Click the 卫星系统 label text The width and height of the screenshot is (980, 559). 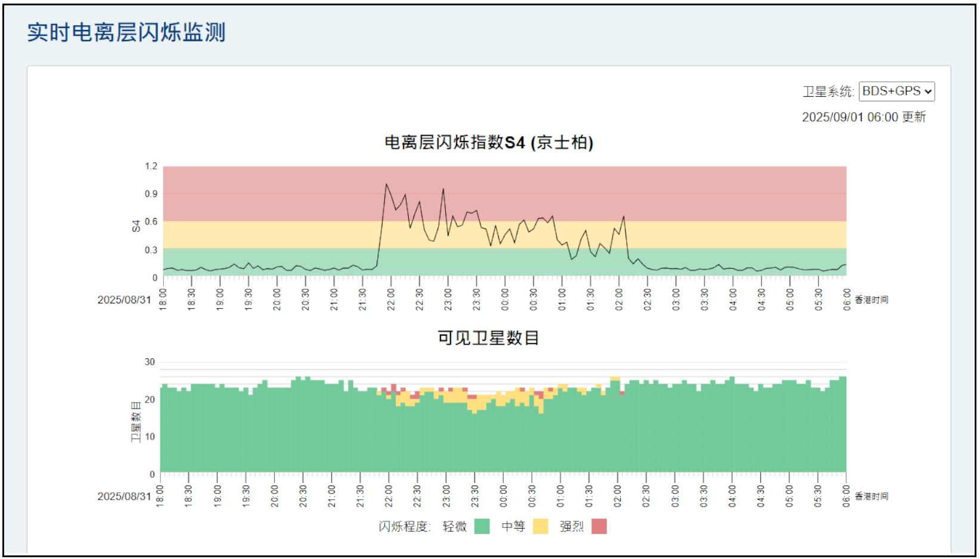(827, 91)
